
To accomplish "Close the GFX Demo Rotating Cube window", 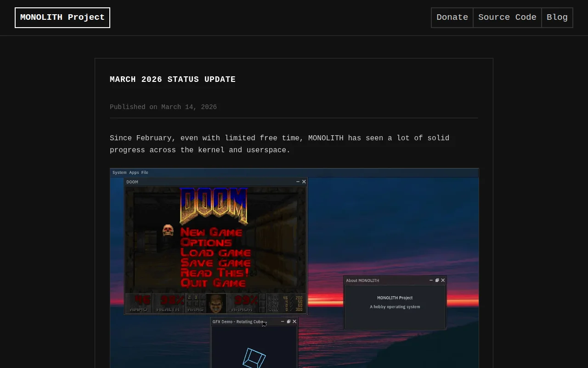I will coord(294,322).
